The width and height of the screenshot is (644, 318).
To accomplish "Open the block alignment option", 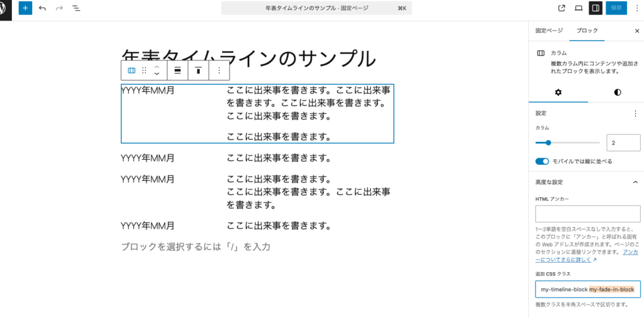I will 178,70.
